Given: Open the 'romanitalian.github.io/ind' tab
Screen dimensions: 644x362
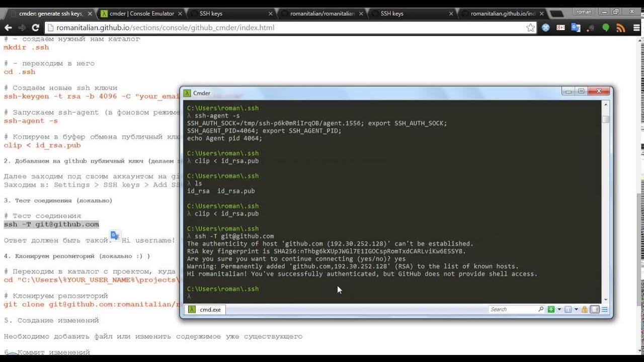Looking at the screenshot, I should pyautogui.click(x=503, y=14).
